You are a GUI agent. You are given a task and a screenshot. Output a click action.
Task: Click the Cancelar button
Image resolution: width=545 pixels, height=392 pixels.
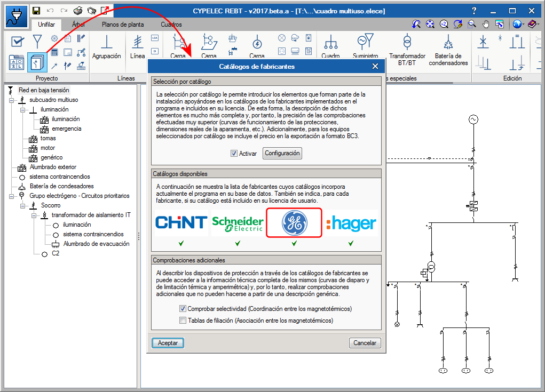pyautogui.click(x=365, y=343)
